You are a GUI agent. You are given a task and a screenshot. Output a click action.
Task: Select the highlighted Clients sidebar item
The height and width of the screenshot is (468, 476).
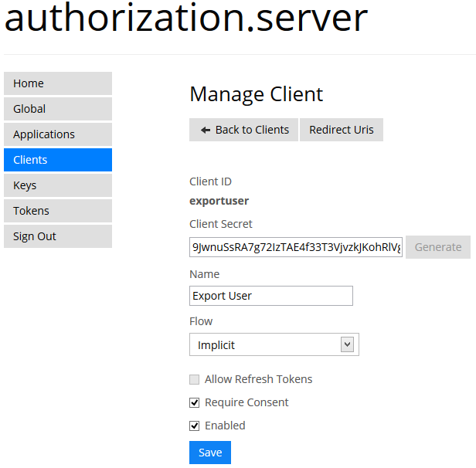(58, 160)
